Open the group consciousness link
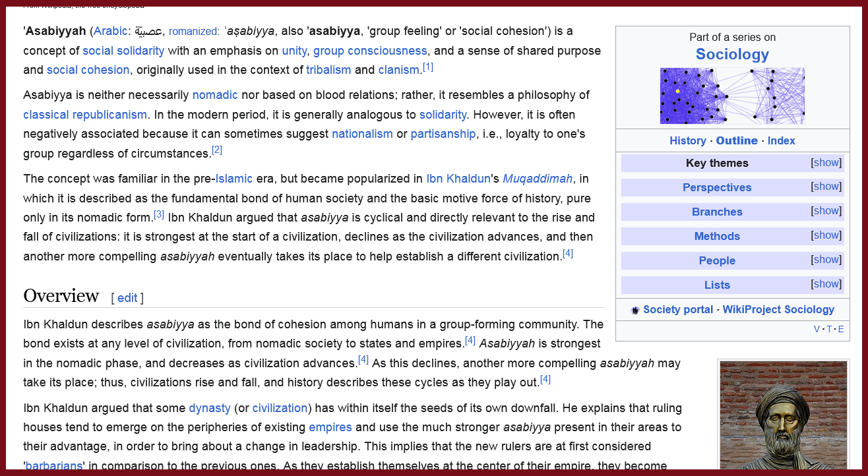 370,51
